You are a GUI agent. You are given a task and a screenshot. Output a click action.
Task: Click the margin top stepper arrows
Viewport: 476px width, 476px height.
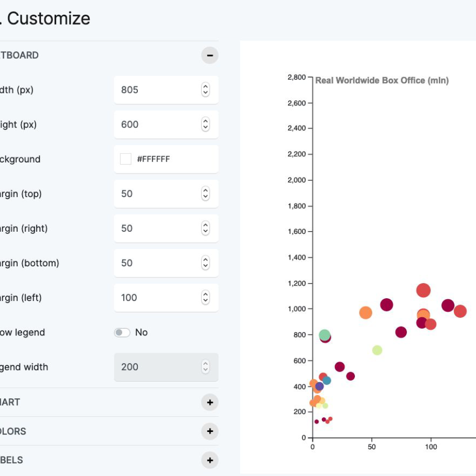point(205,193)
